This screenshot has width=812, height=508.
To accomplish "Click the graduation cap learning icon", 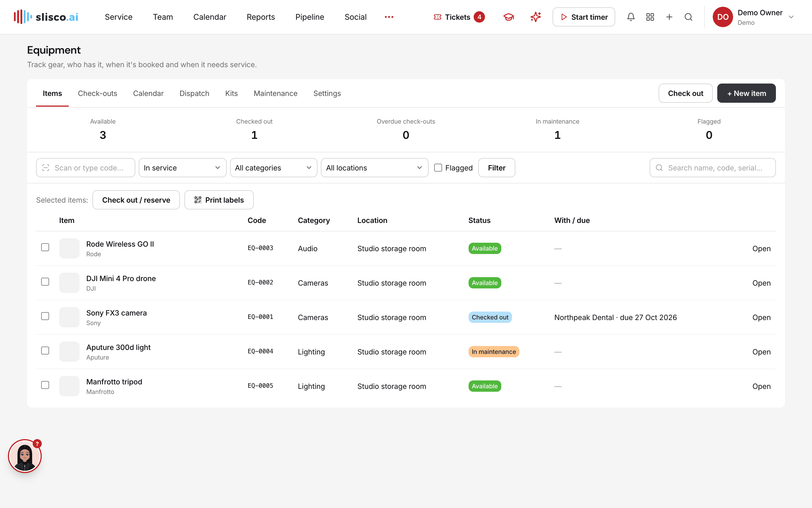I will (509, 17).
